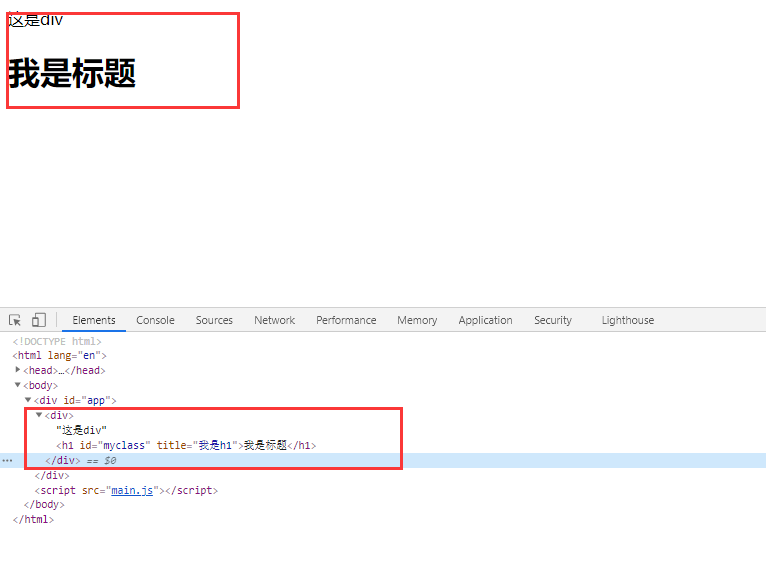The image size is (766, 571).
Task: Open the Elements tab
Action: [x=94, y=320]
